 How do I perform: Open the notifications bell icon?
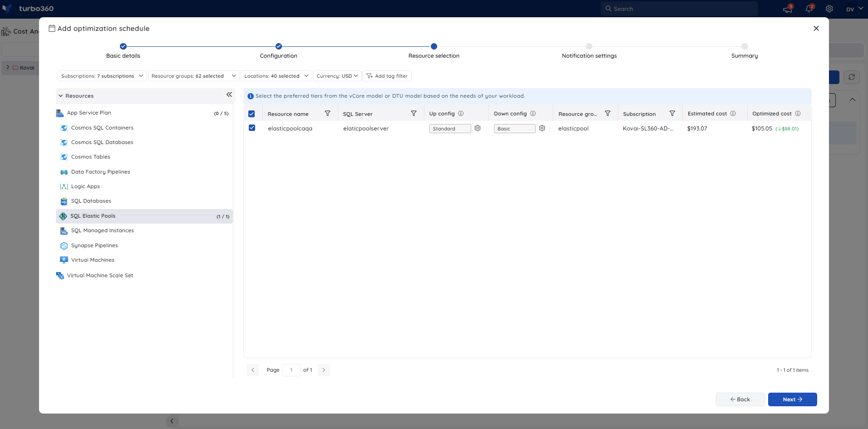click(x=809, y=9)
